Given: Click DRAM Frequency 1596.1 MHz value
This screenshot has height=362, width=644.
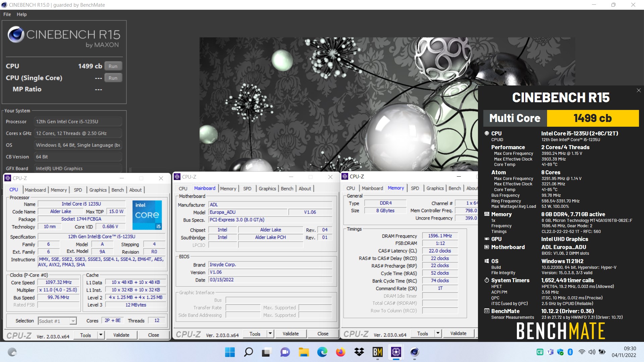Looking at the screenshot, I should [440, 236].
